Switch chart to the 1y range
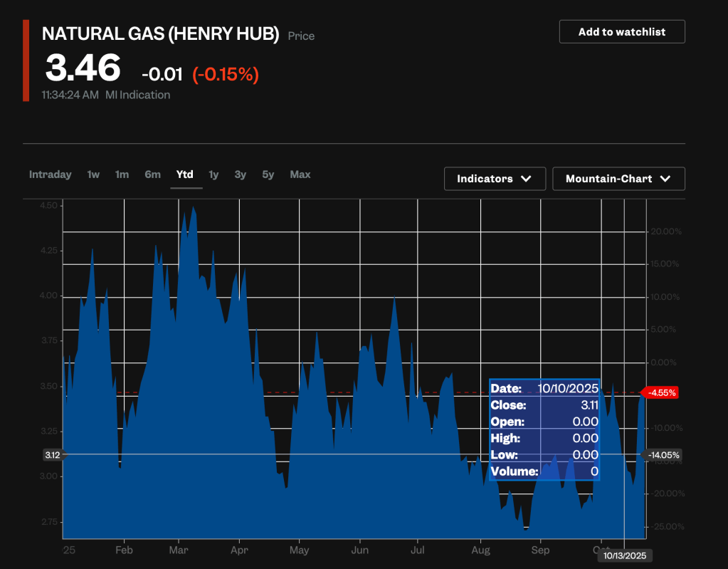728x569 pixels. [x=213, y=174]
